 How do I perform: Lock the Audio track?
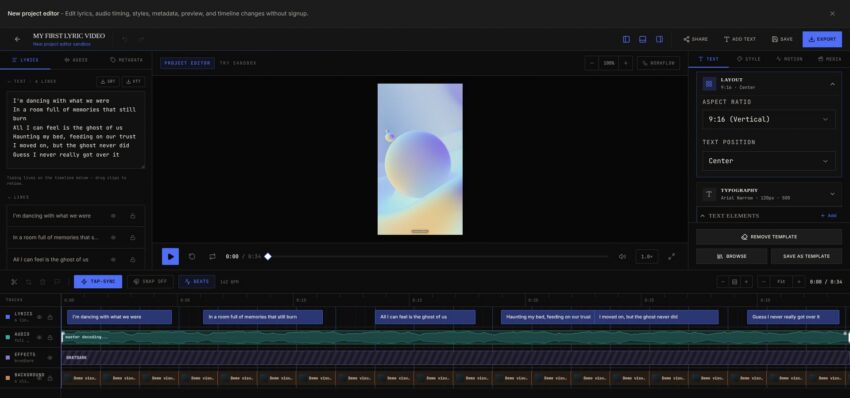(x=50, y=337)
